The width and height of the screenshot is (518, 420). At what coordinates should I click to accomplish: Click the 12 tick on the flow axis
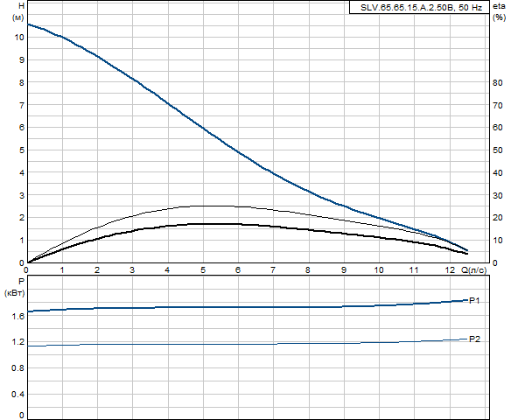click(x=450, y=270)
